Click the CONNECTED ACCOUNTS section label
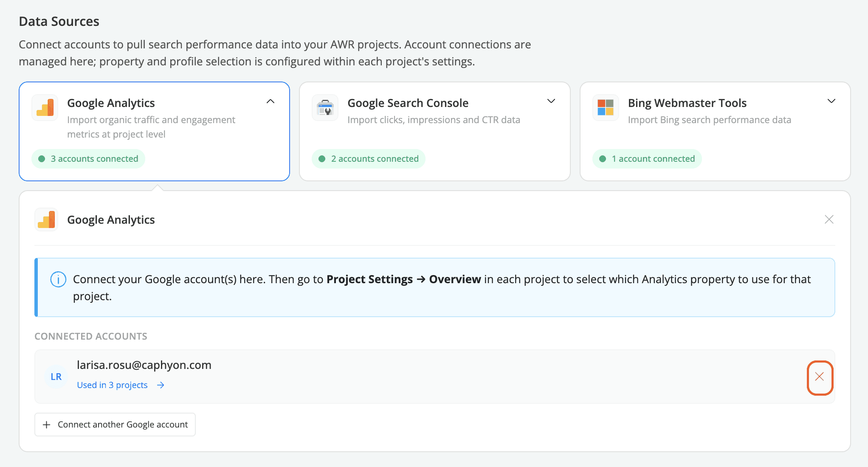Viewport: 868px width, 467px height. pyautogui.click(x=91, y=336)
